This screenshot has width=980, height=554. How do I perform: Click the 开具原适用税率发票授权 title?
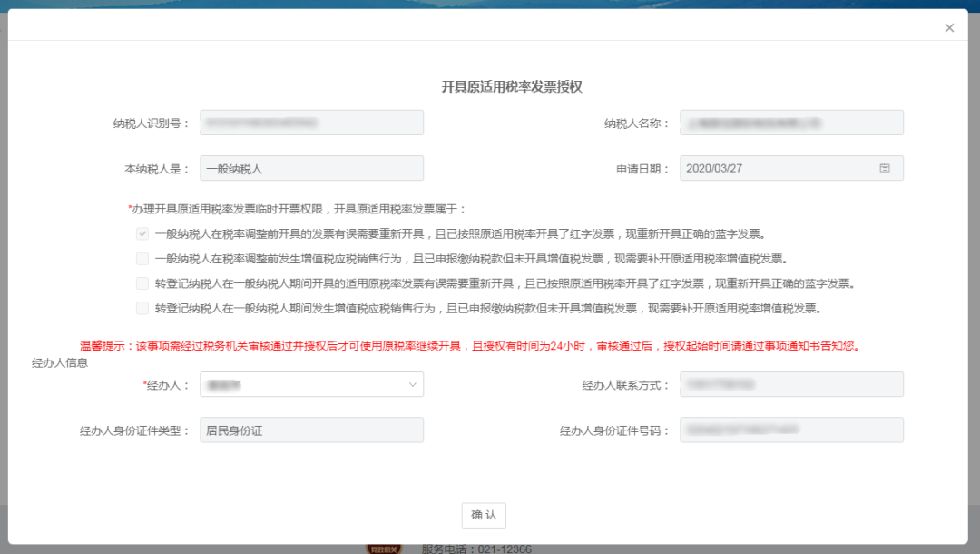click(x=512, y=87)
